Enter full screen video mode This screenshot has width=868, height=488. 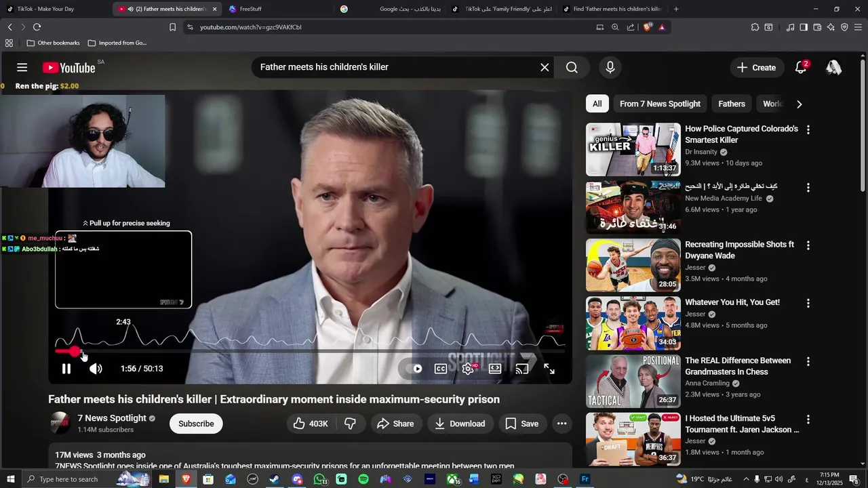click(x=549, y=369)
